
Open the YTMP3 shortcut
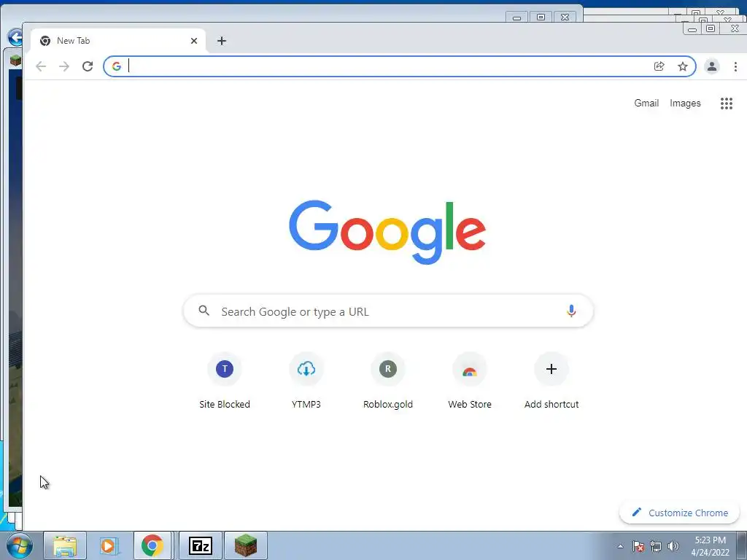point(306,381)
